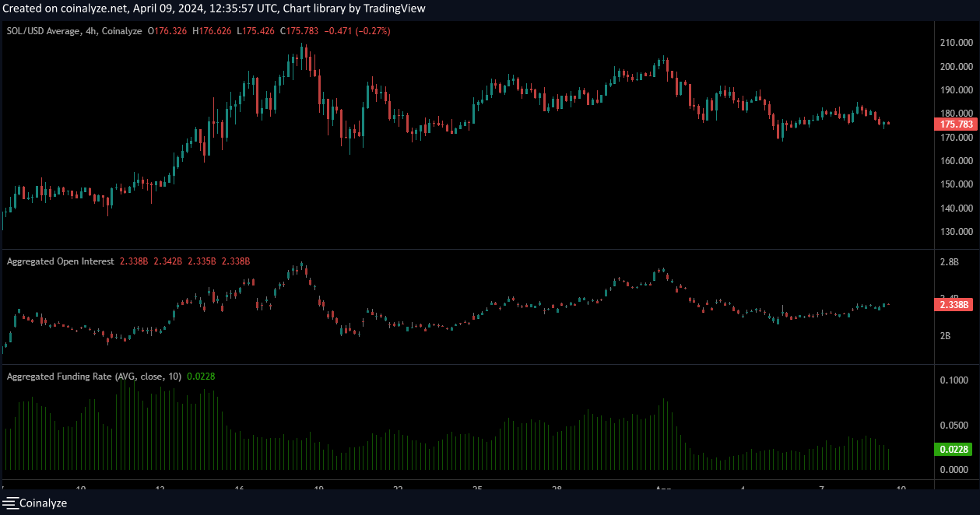The height and width of the screenshot is (515, 980).
Task: Click the 200.000 price axis level
Action: (956, 67)
